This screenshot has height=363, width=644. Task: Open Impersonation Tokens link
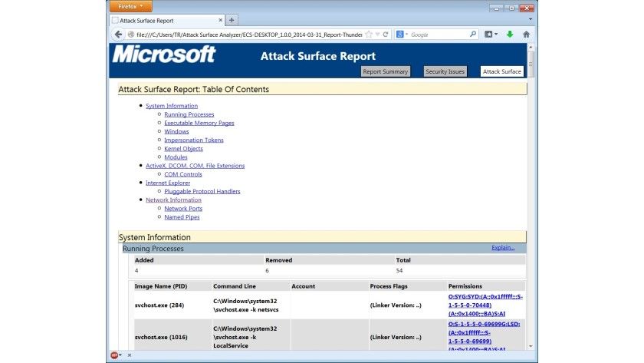194,140
